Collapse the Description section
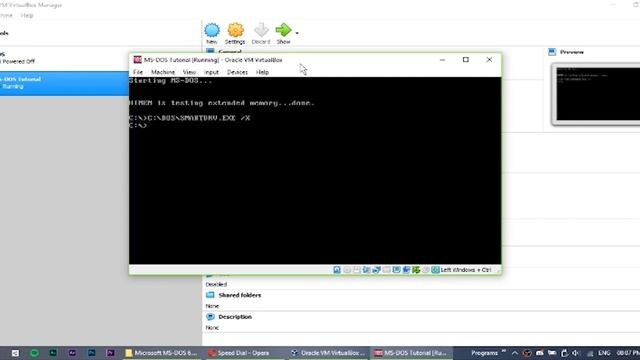The width and height of the screenshot is (640, 360). tap(235, 317)
